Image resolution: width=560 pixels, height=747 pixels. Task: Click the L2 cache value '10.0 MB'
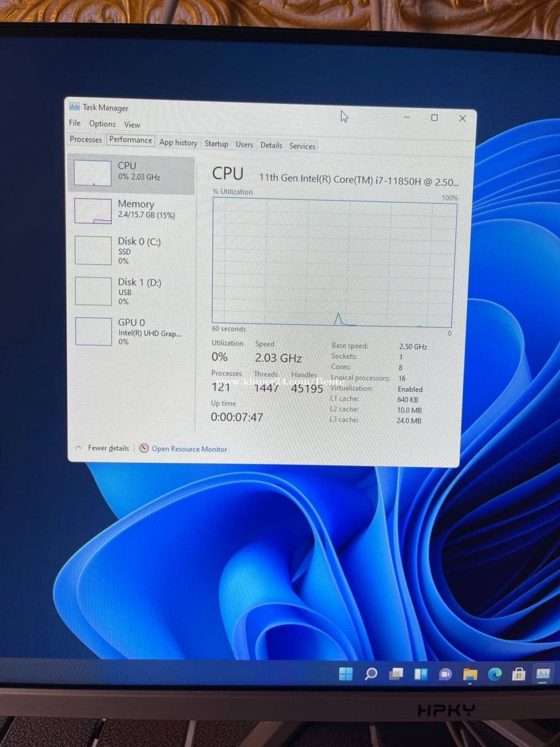pos(409,410)
